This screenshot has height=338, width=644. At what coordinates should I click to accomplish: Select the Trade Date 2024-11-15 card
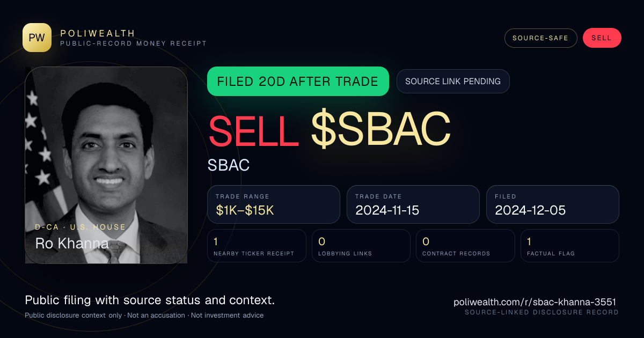(x=413, y=204)
